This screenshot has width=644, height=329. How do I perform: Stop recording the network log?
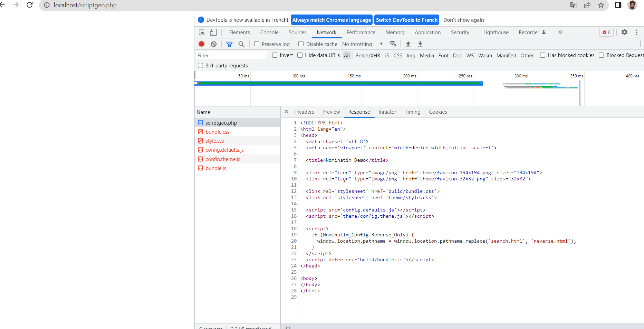[202, 44]
